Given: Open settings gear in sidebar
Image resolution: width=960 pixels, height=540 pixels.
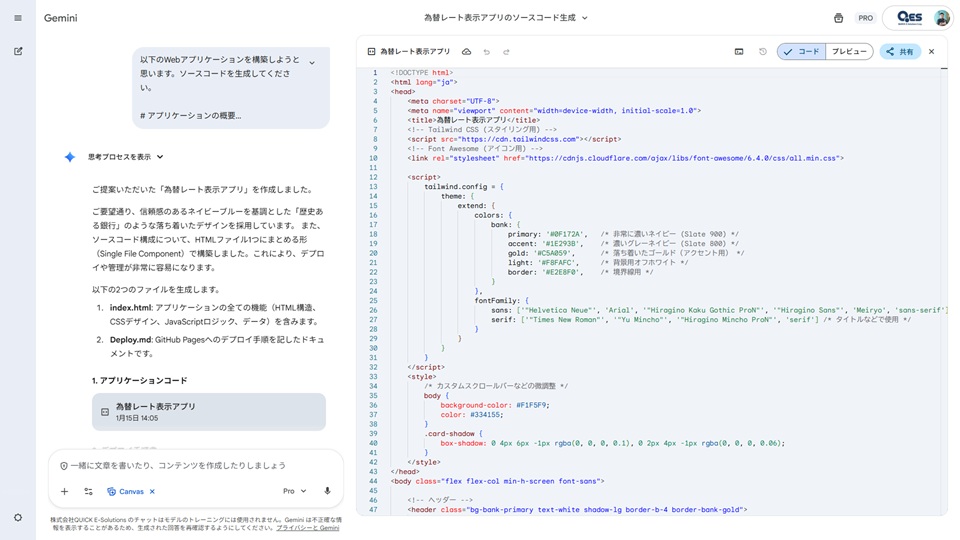Looking at the screenshot, I should click(x=18, y=517).
